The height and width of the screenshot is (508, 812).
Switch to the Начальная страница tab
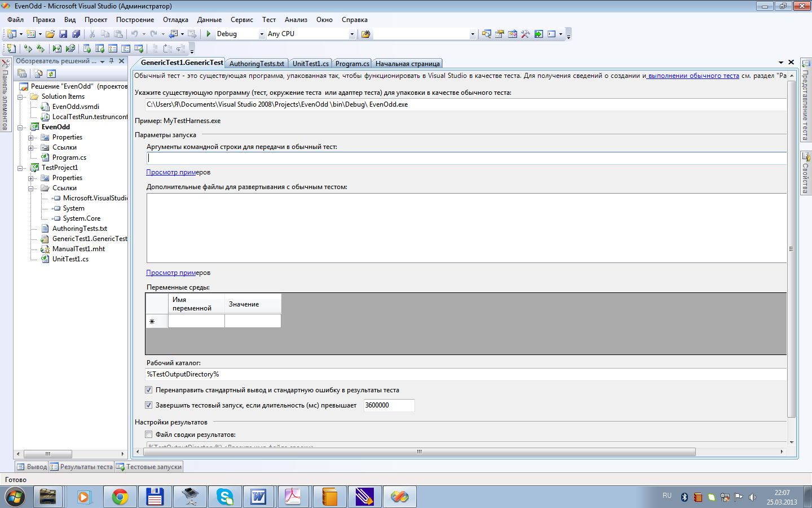408,64
